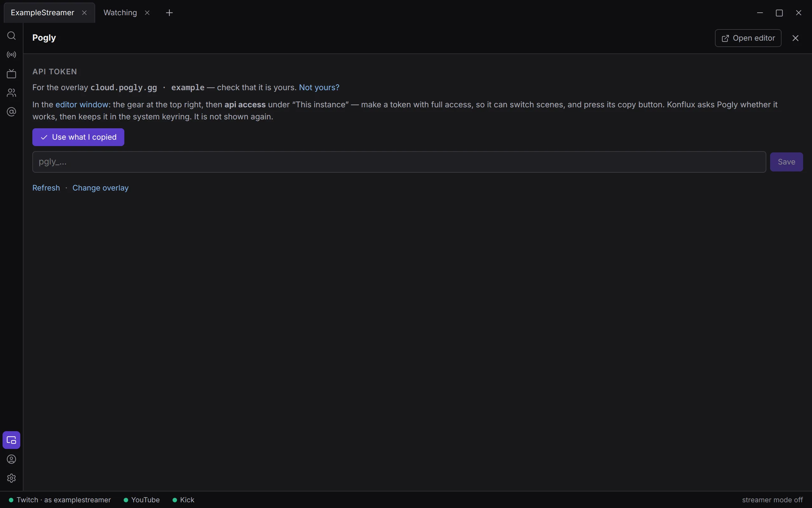Image resolution: width=812 pixels, height=508 pixels.
Task: Open the mentions @ icon in sidebar
Action: coord(11,111)
